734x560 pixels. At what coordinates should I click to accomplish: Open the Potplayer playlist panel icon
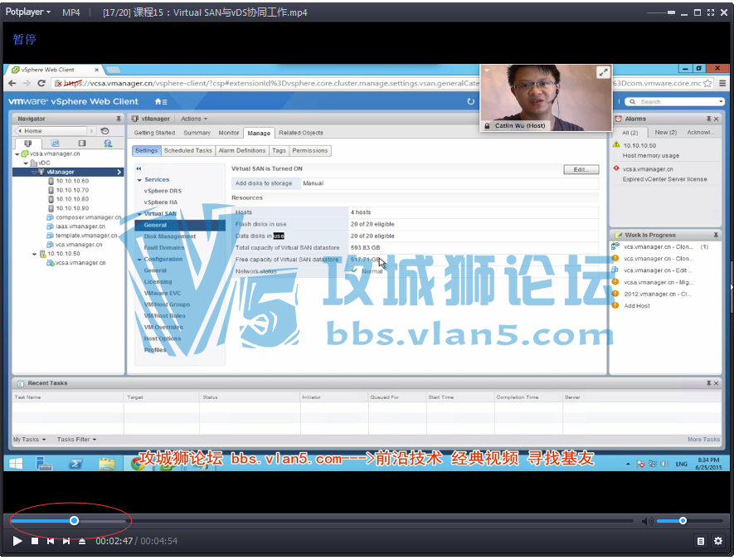[701, 541]
